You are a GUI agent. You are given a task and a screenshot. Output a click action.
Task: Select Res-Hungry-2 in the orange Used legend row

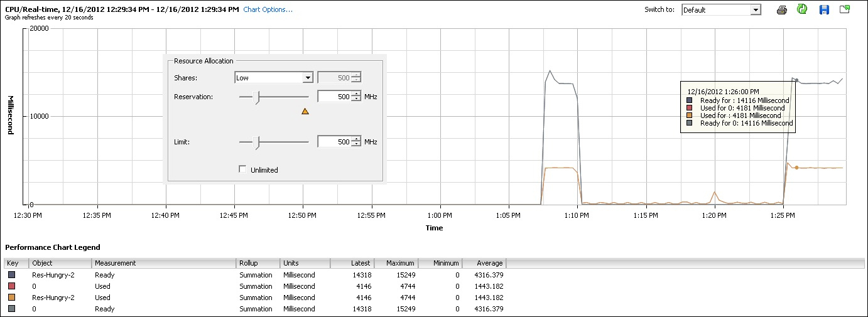53,298
